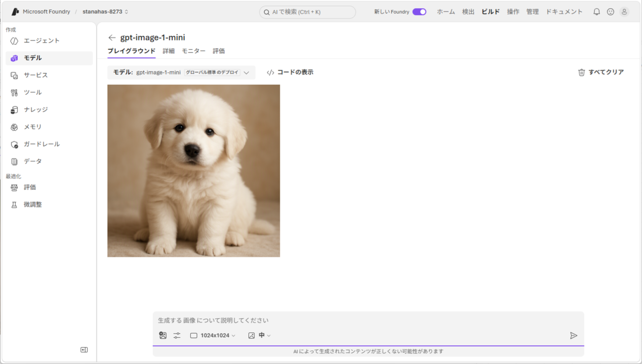Open the generated puppy image
The width and height of the screenshot is (642, 364).
pos(194,171)
